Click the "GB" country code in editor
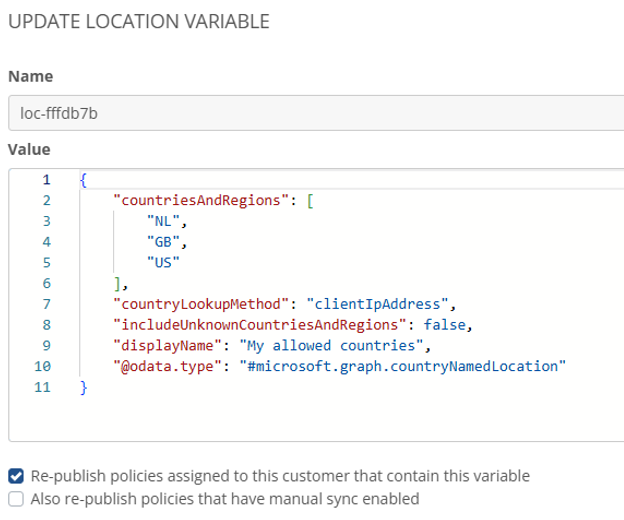Screen dimensions: 624x520 (161, 242)
